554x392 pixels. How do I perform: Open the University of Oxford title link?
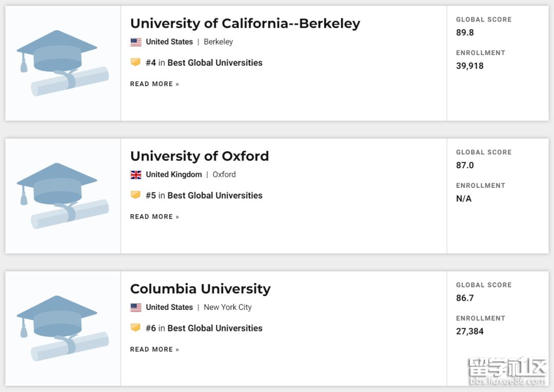200,156
